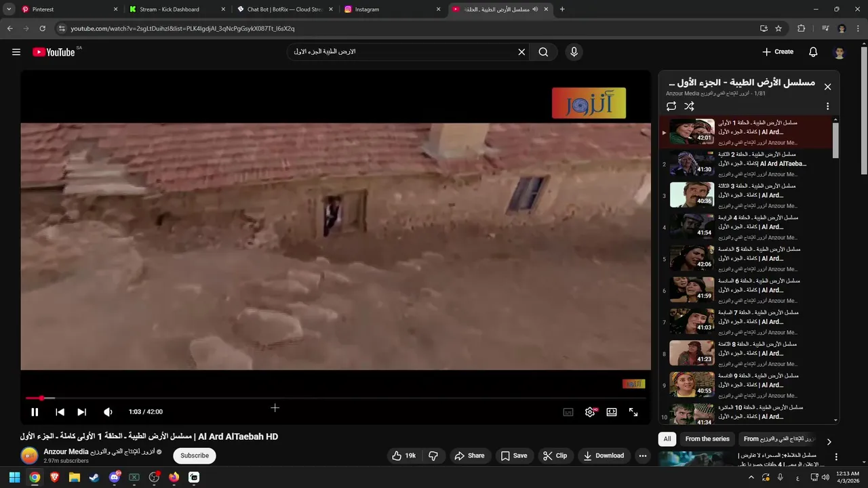
Task: Save the video to a playlist
Action: pyautogui.click(x=514, y=455)
